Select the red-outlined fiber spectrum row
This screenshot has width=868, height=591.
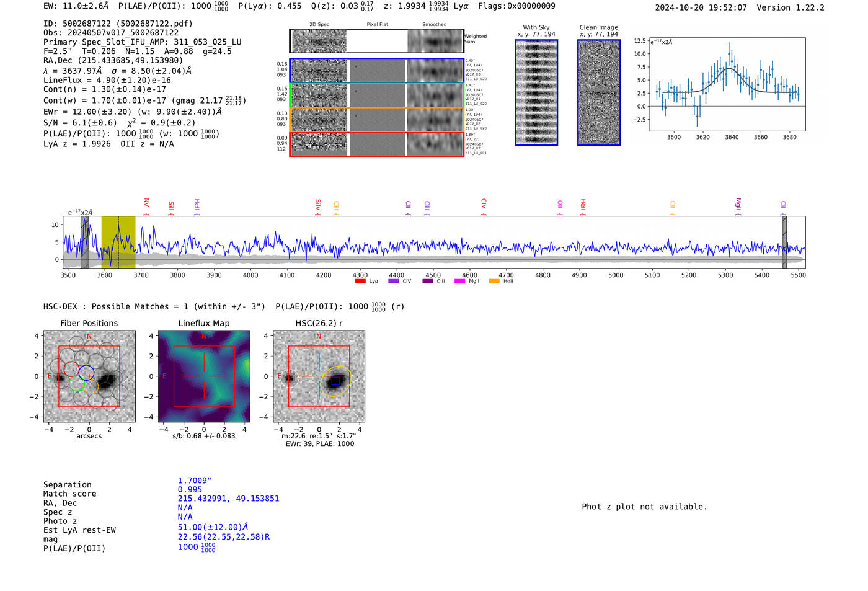[376, 144]
